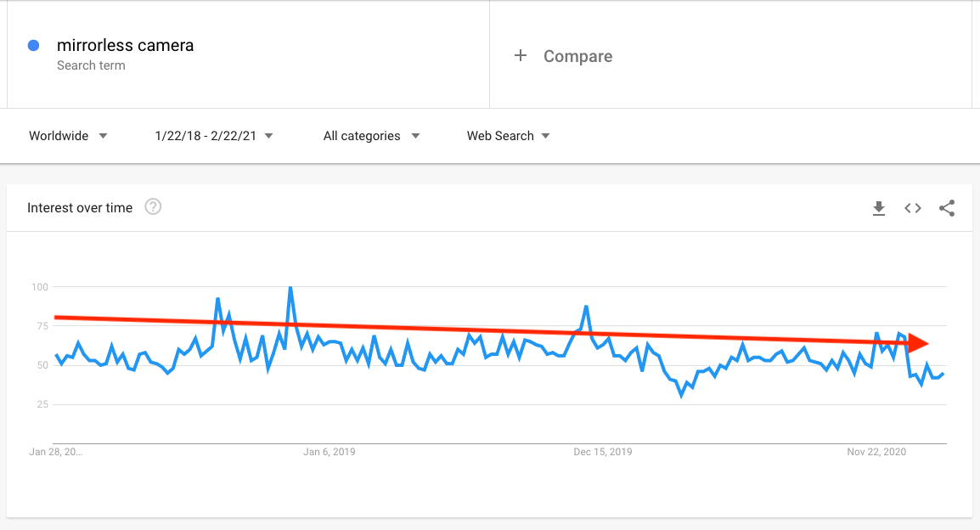Image resolution: width=980 pixels, height=530 pixels.
Task: Open the Web Search type dropdown
Action: point(508,136)
